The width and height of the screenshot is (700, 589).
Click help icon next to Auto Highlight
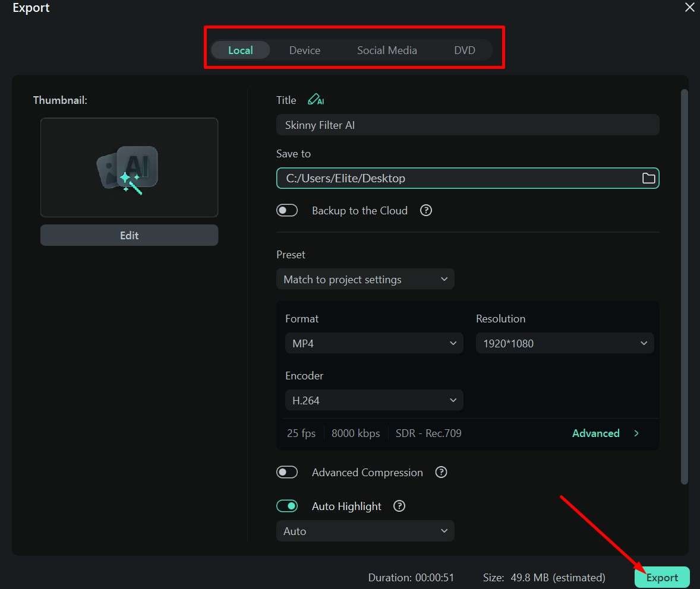click(x=399, y=506)
